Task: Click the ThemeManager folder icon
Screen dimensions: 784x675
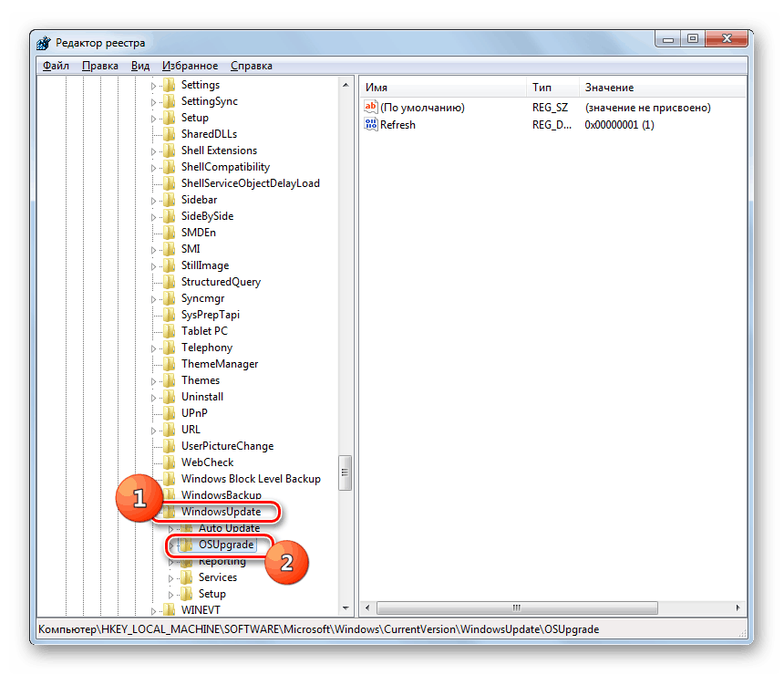Action: coord(170,364)
